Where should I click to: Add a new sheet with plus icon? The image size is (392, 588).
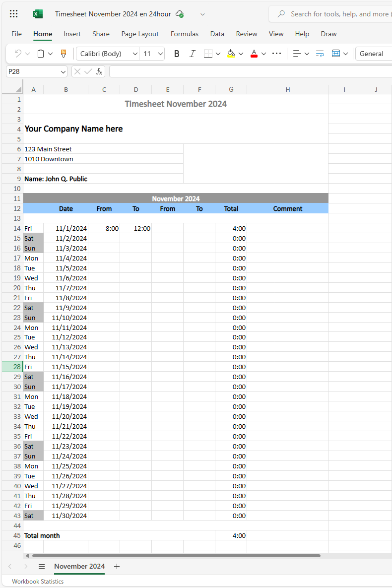[117, 566]
